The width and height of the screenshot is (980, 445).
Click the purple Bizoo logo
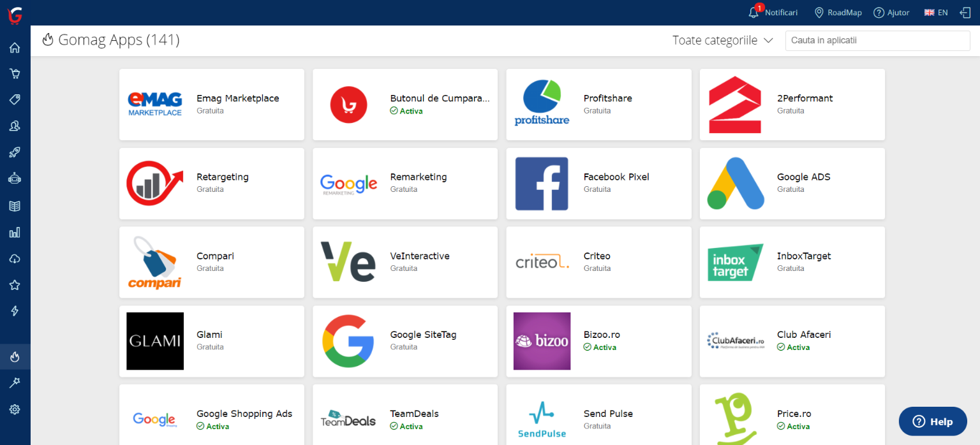pyautogui.click(x=542, y=341)
